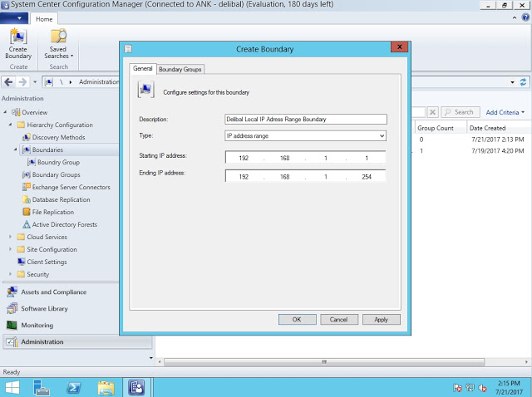Open Saved Searches in the ribbon
The image size is (532, 397).
58,42
